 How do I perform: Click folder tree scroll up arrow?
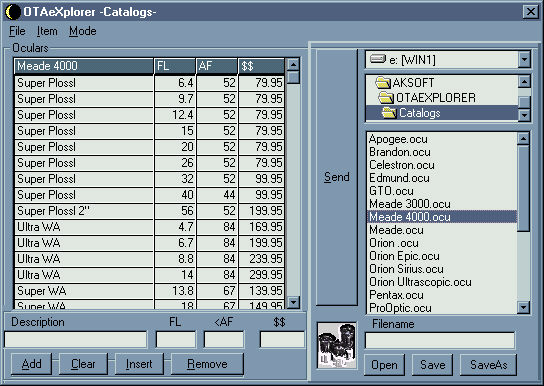524,82
